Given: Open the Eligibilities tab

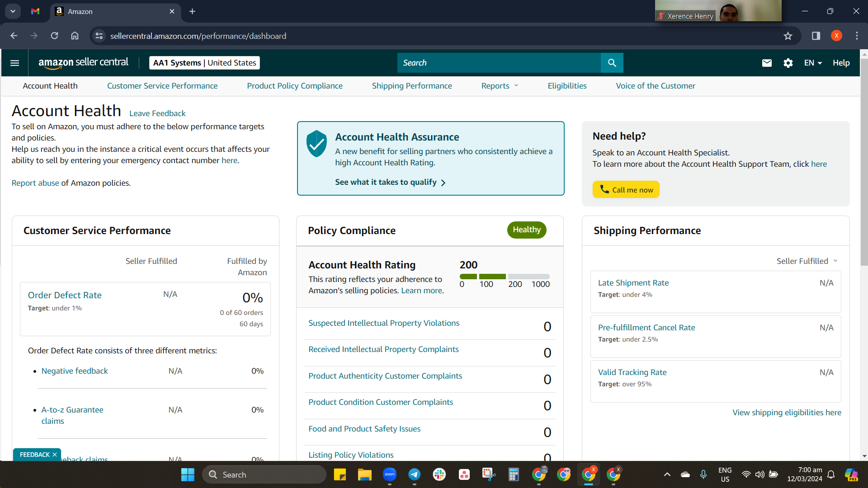Looking at the screenshot, I should (567, 86).
